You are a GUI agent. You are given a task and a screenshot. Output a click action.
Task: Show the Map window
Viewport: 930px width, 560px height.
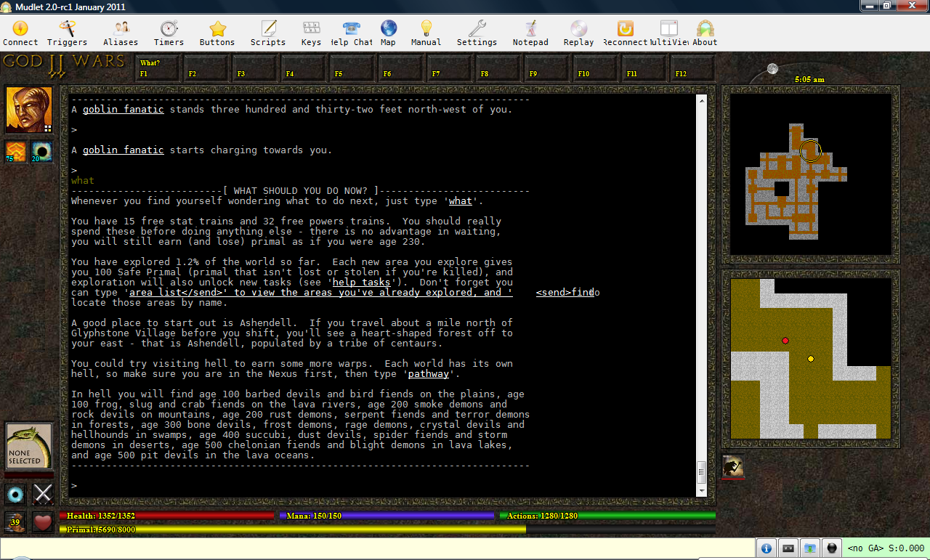(x=388, y=33)
